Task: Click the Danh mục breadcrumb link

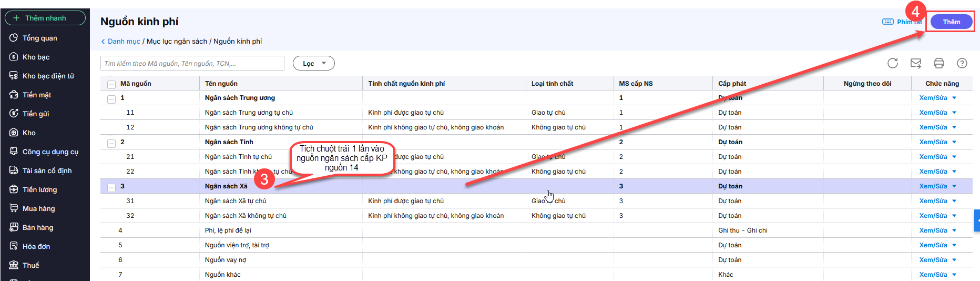Action: (124, 41)
